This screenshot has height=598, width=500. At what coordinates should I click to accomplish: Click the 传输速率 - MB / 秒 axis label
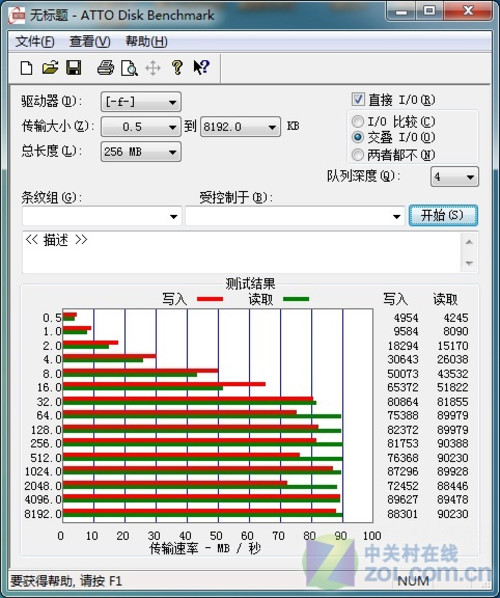(205, 548)
